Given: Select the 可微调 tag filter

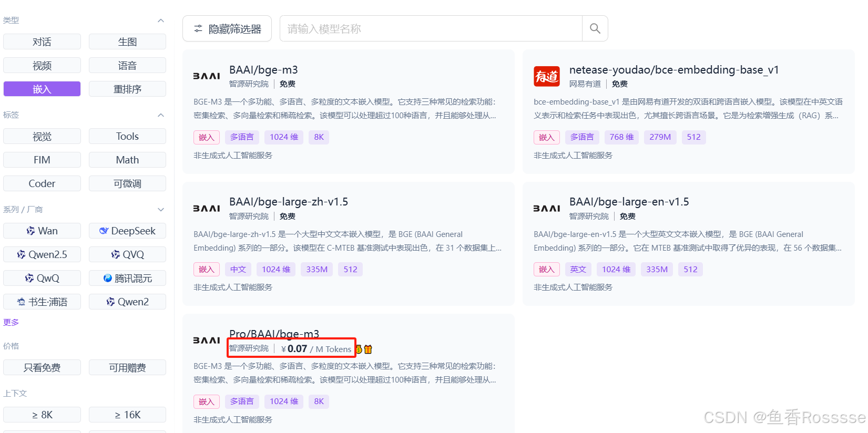Looking at the screenshot, I should point(127,184).
